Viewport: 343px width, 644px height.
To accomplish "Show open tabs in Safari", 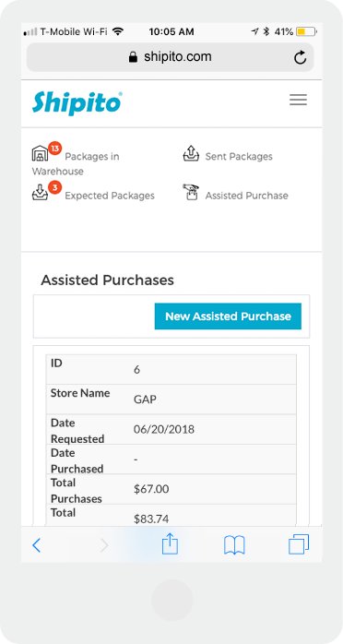I will [299, 545].
